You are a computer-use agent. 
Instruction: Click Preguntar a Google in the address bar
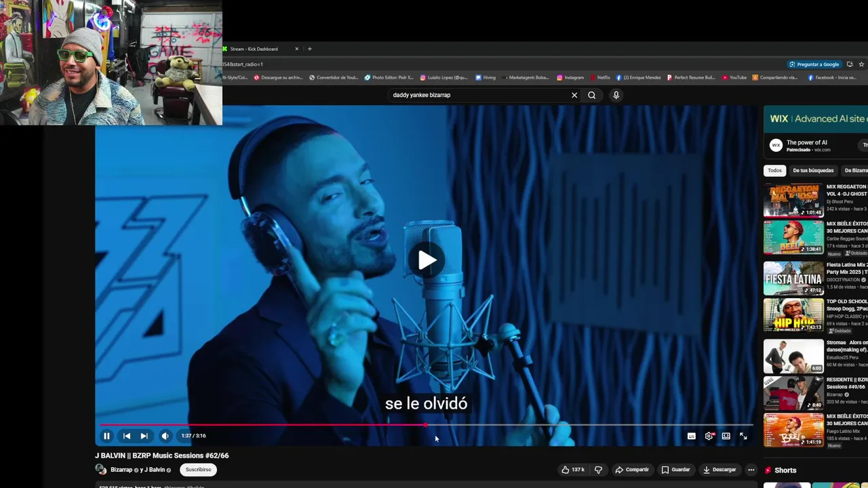pos(814,64)
